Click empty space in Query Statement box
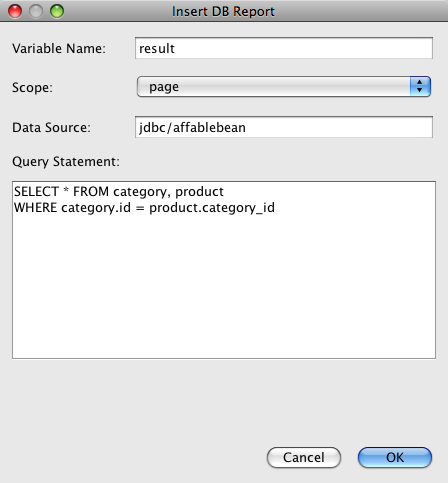The image size is (448, 483). click(x=224, y=287)
